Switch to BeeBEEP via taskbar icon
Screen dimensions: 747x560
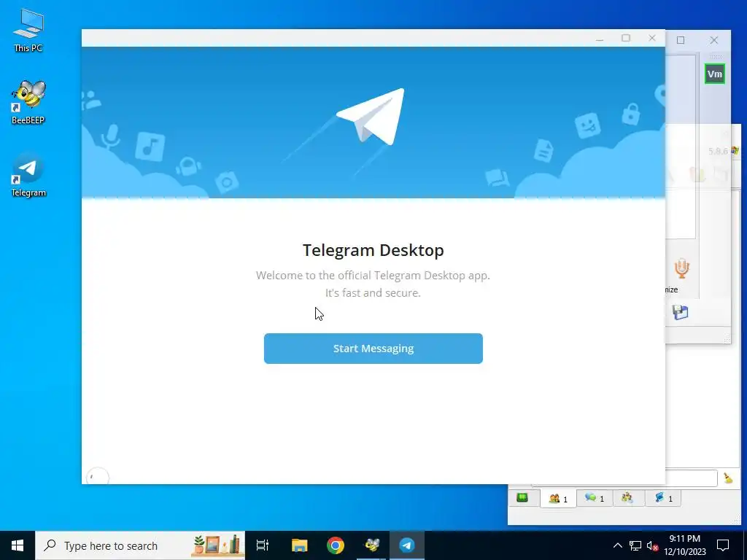pyautogui.click(x=371, y=545)
